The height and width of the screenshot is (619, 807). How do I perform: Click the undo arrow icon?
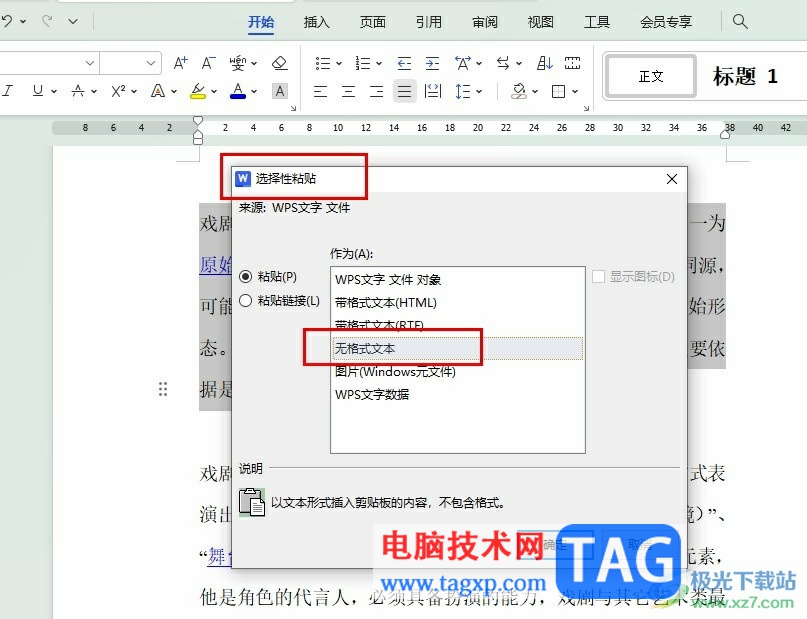click(7, 21)
